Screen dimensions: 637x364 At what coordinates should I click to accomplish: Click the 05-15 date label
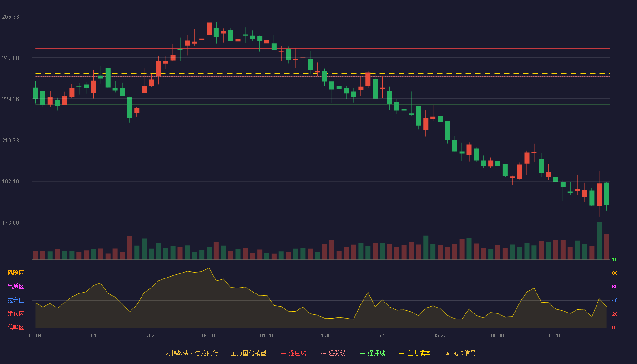[382, 335]
